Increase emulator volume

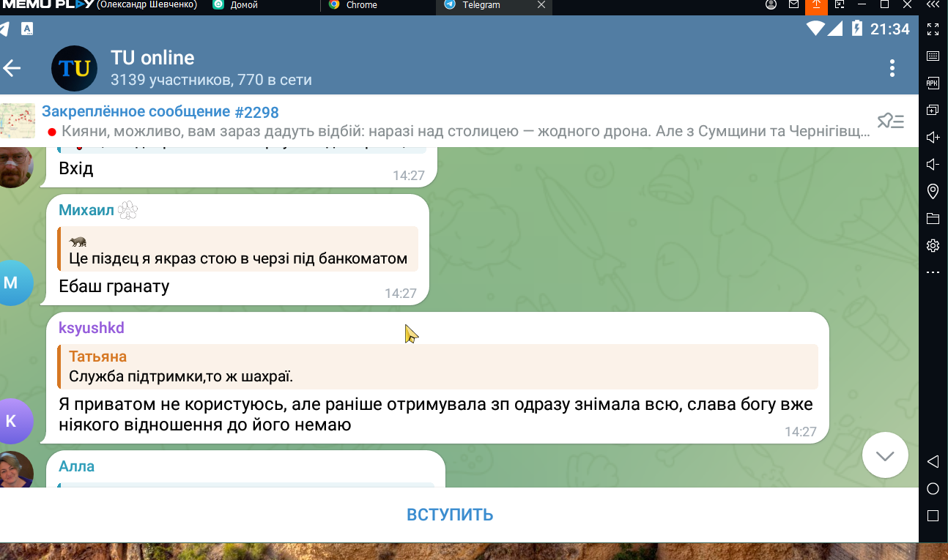933,137
